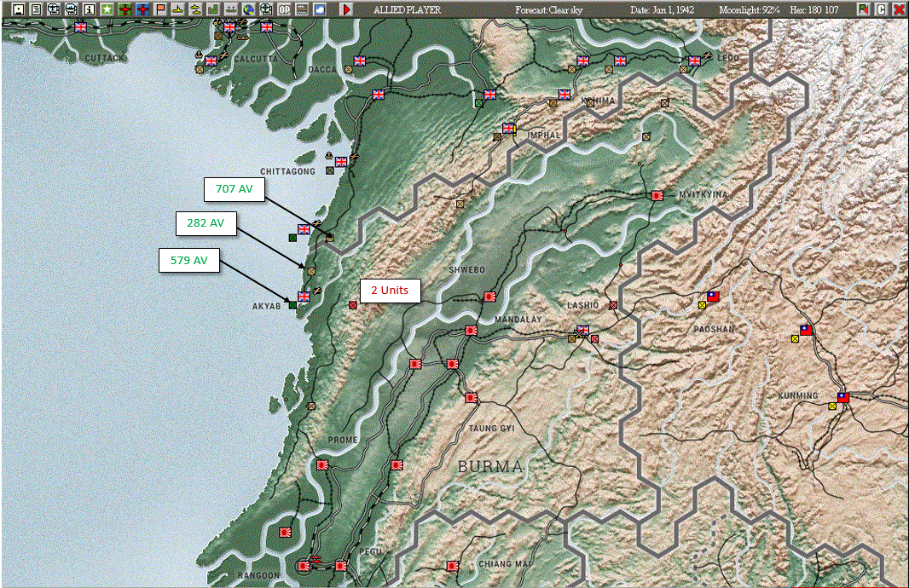Image resolution: width=909 pixels, height=588 pixels.
Task: Select the Japanese base at Rangoon
Action: 304,566
